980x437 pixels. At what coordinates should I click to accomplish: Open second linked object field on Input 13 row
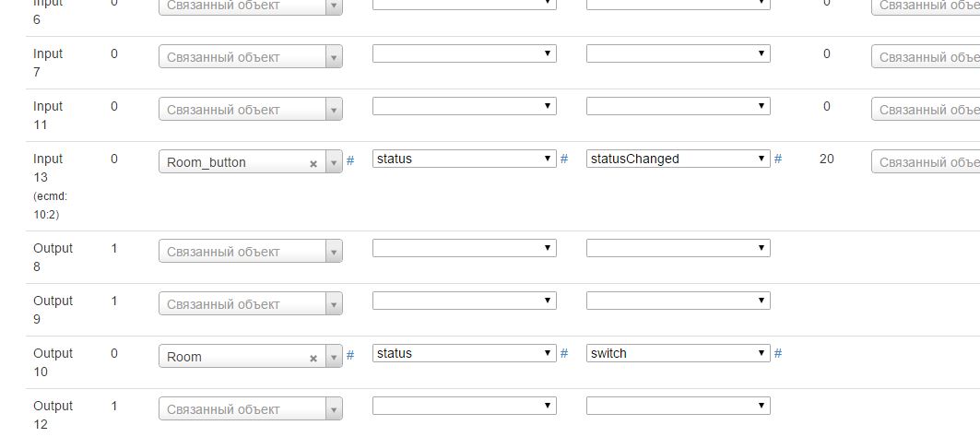click(x=925, y=162)
